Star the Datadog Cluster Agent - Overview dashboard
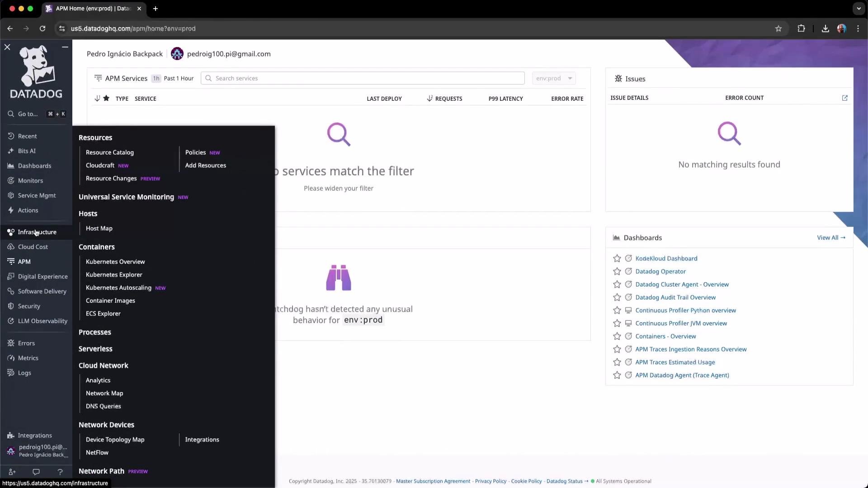The width and height of the screenshot is (868, 488). 617,285
